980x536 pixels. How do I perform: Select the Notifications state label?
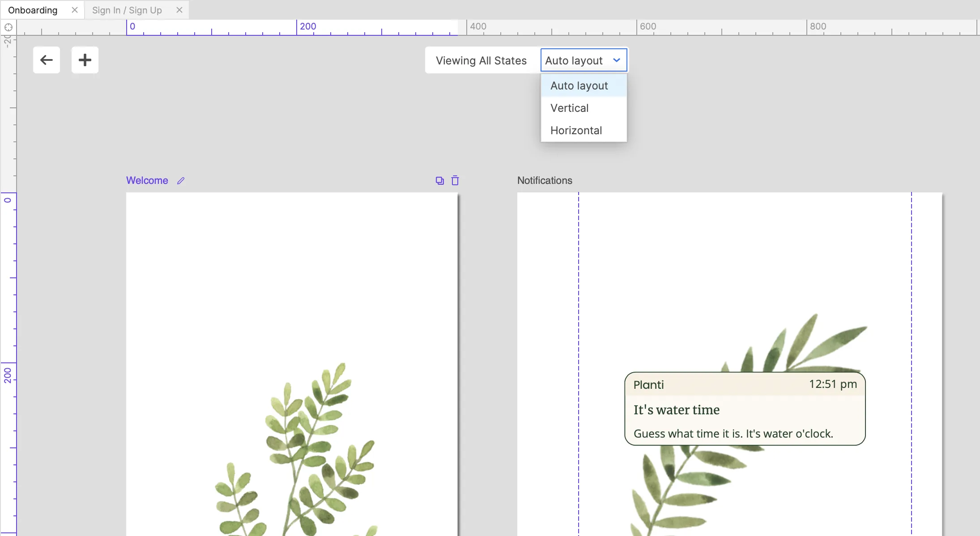pyautogui.click(x=545, y=181)
